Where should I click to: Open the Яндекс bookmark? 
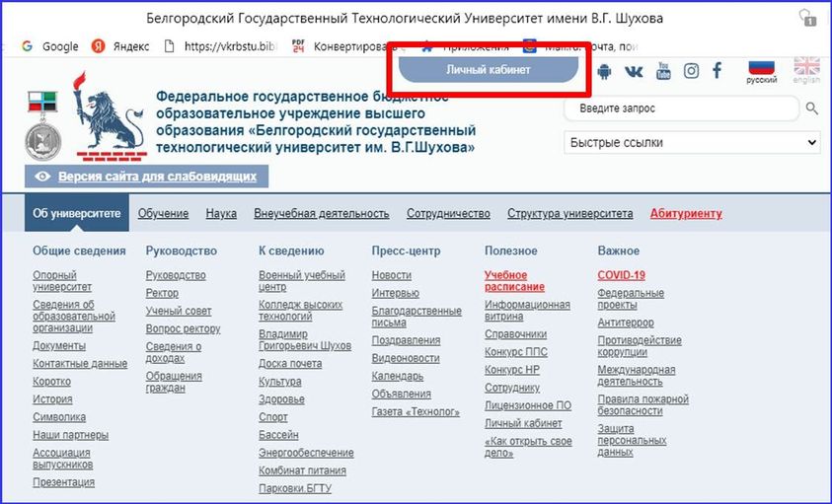tap(120, 46)
